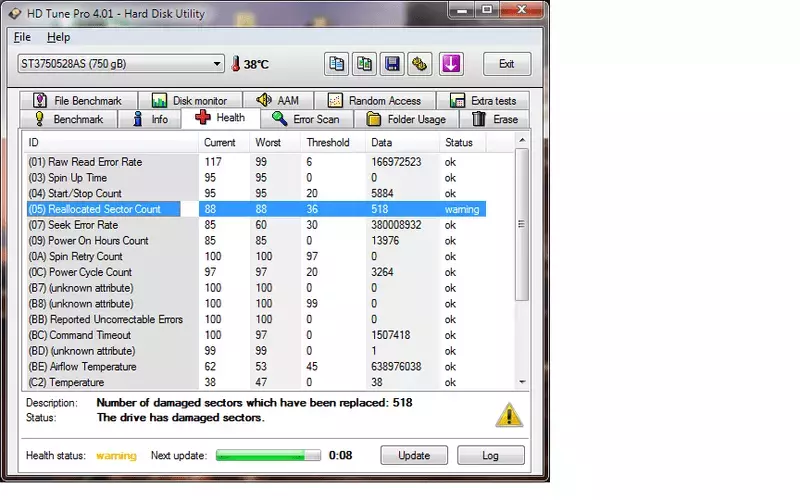Click the table scrollbar up arrow

[x=522, y=140]
